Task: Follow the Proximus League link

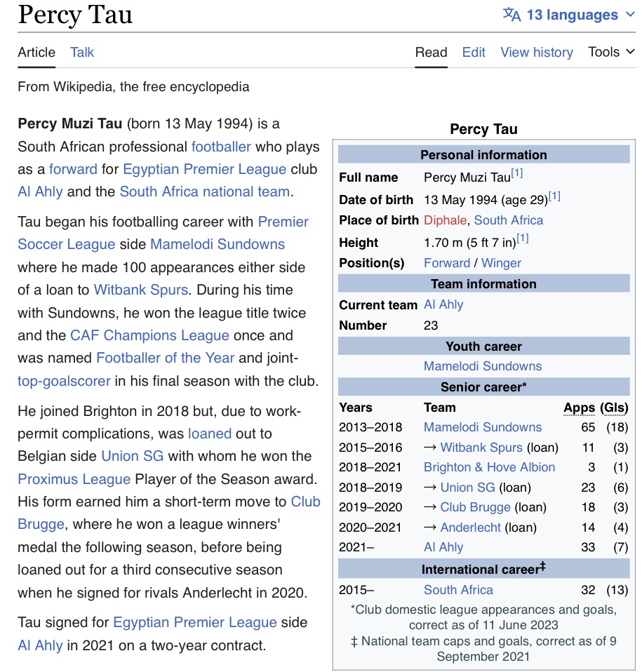Action: pyautogui.click(x=74, y=478)
